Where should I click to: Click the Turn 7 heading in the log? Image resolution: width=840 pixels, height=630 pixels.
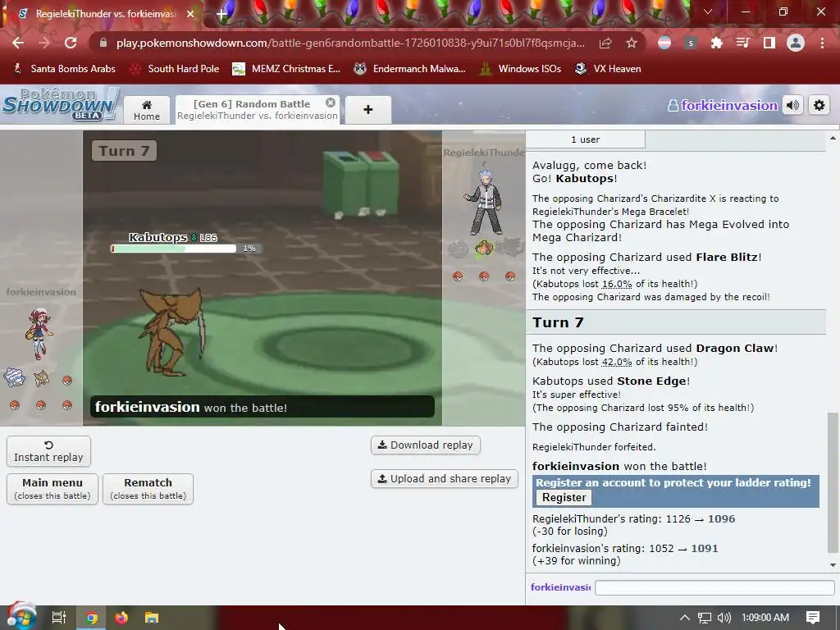[558, 322]
